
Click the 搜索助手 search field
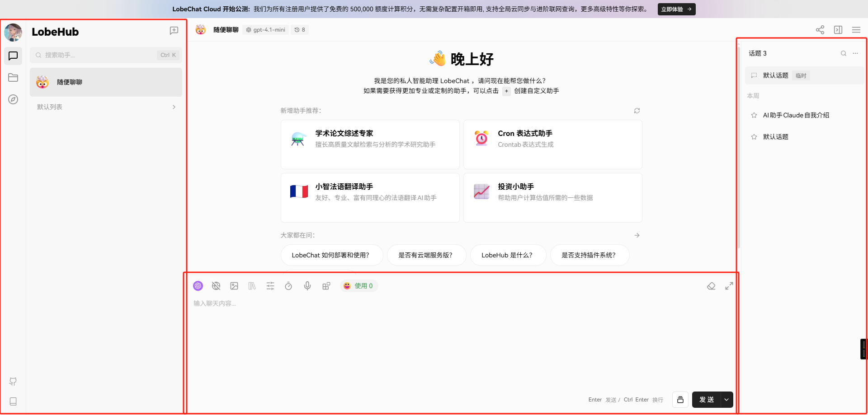[99, 55]
